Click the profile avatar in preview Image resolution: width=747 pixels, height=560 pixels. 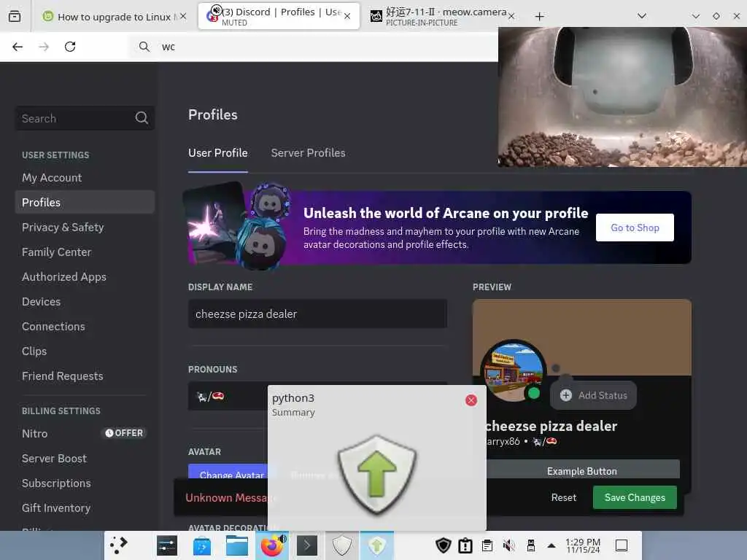pyautogui.click(x=513, y=370)
